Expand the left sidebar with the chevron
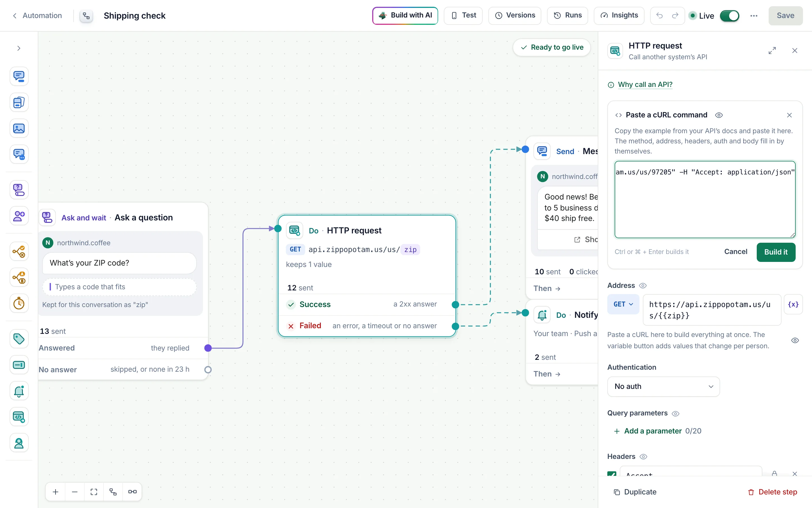 19,48
